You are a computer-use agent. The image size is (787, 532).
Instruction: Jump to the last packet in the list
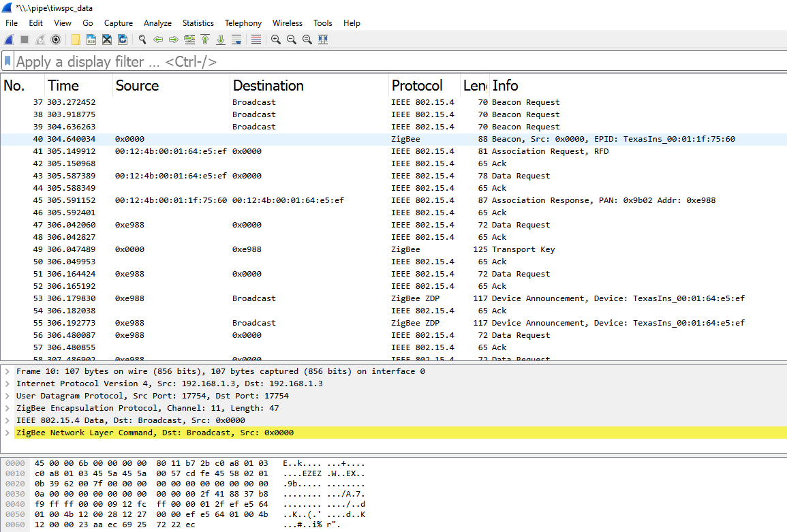pos(220,40)
